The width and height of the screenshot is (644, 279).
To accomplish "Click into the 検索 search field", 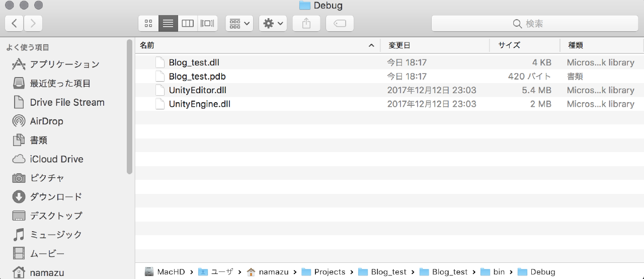I will click(x=534, y=23).
